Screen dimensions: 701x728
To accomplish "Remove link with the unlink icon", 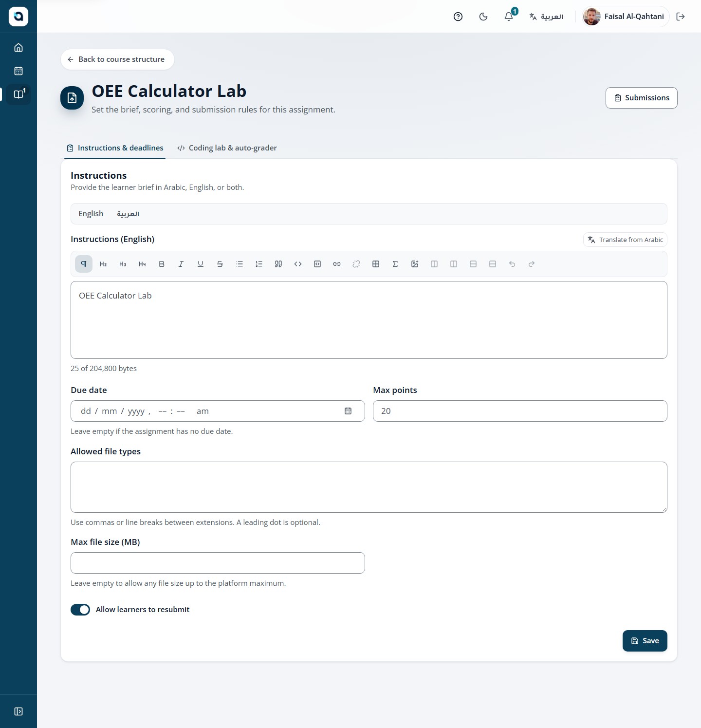I will pos(356,264).
